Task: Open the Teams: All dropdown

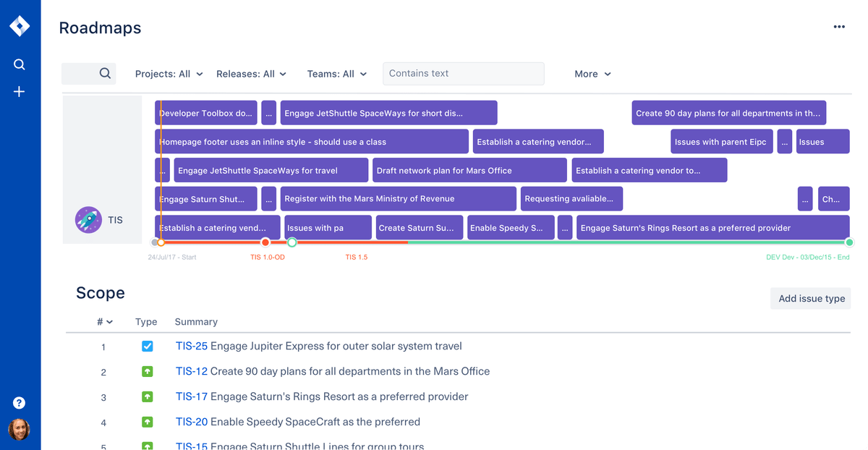Action: pyautogui.click(x=336, y=73)
